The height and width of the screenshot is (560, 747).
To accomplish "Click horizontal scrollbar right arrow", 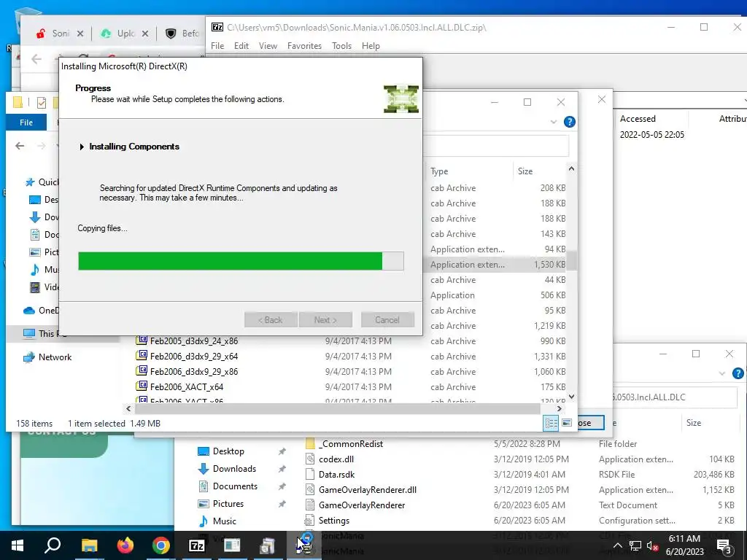I will [560, 408].
